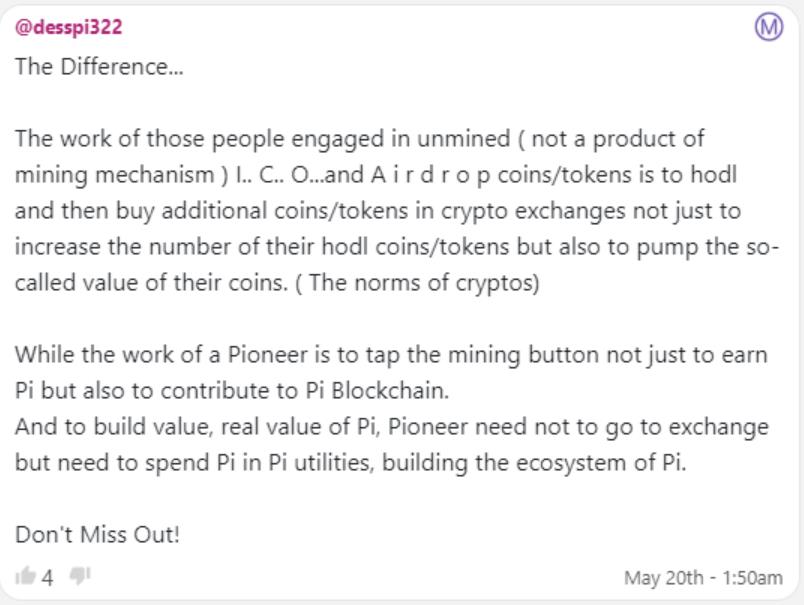Screen dimensions: 804x605
Task: Click the line starting "The work of those people"
Action: [359, 139]
